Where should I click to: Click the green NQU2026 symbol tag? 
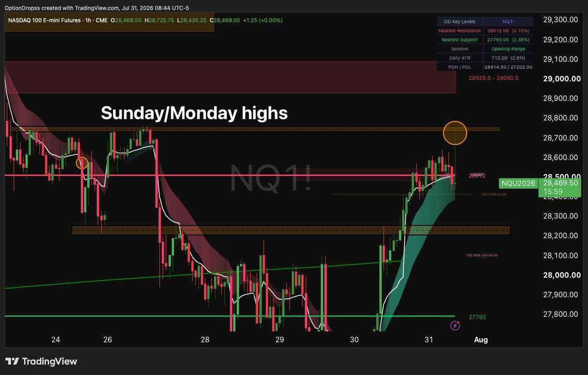point(518,184)
